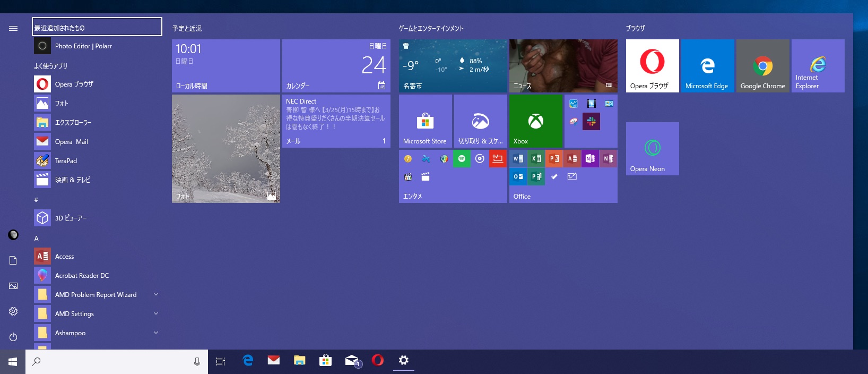Click the power button in the Start sidebar

click(13, 337)
